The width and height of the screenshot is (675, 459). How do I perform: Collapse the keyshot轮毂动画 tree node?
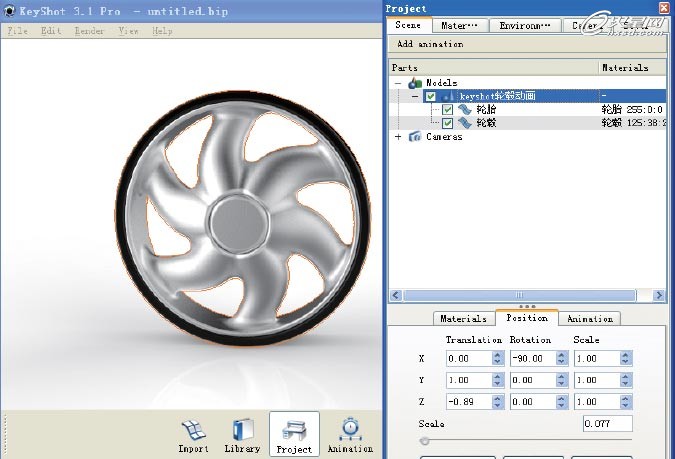click(414, 97)
